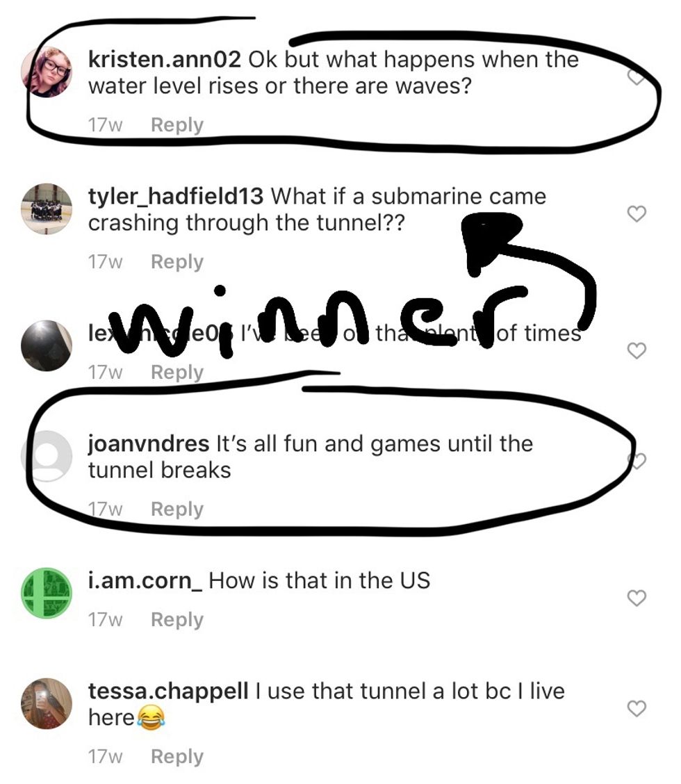681x784 pixels.
Task: Reply to 'How is that in the US'
Action: point(177,619)
